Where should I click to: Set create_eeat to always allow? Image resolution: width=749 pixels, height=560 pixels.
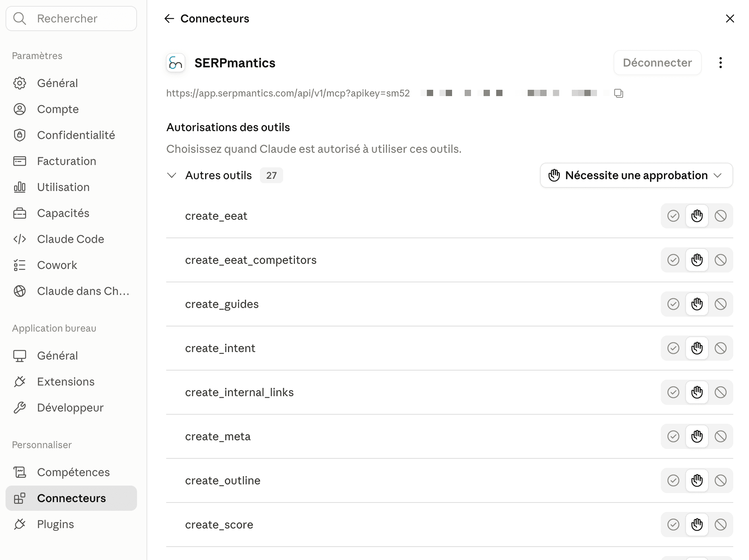click(x=673, y=216)
